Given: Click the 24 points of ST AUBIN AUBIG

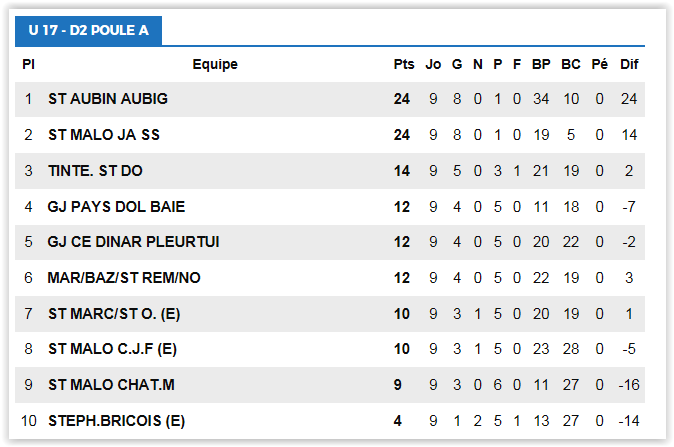Looking at the screenshot, I should (x=402, y=99).
